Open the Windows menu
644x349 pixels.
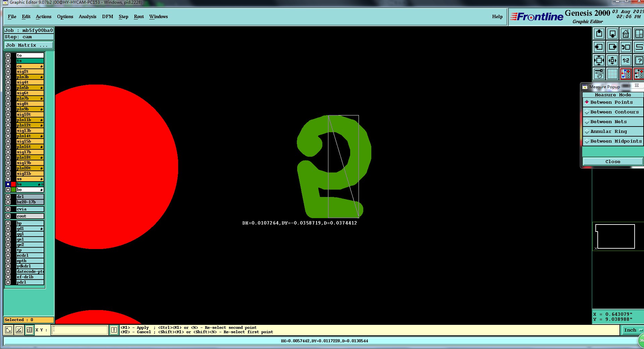pyautogui.click(x=159, y=16)
